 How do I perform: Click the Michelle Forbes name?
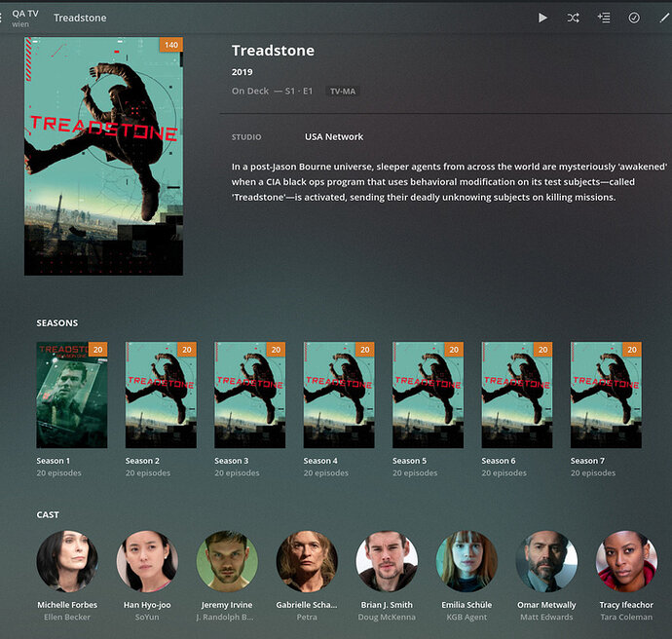pos(67,605)
